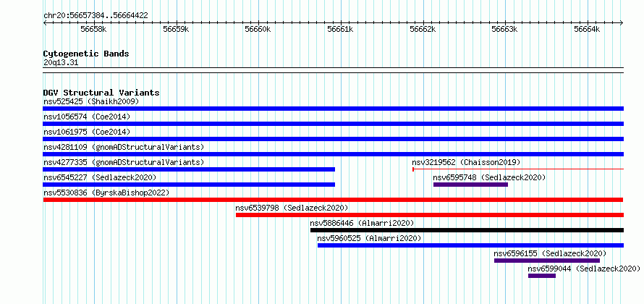Select the short purple bar under nsv6599044
644x304 pixels.
pyautogui.click(x=542, y=276)
